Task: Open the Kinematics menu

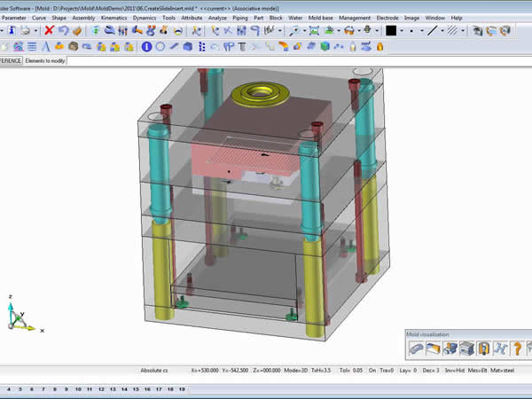Action: [x=113, y=18]
